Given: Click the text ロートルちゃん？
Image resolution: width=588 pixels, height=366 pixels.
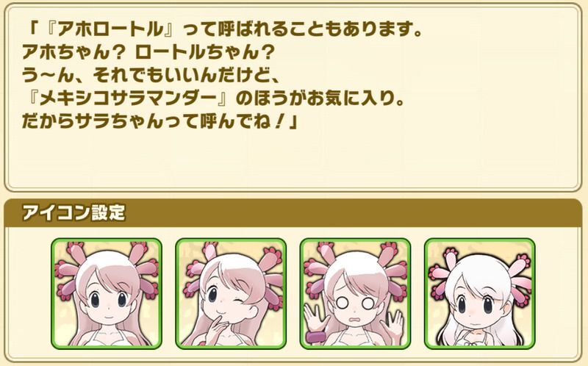Looking at the screenshot, I should (x=203, y=52).
